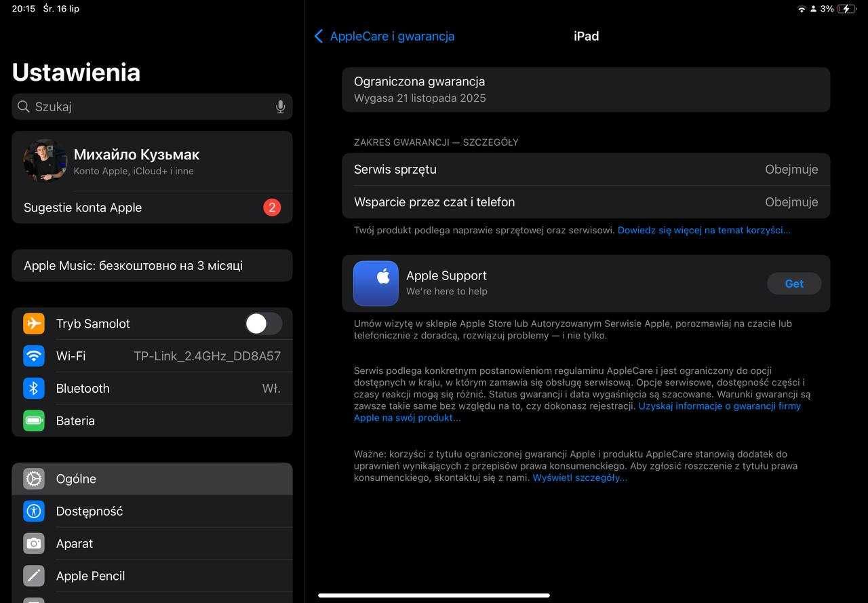Tap the iPad page title
The height and width of the screenshot is (603, 868).
click(586, 36)
